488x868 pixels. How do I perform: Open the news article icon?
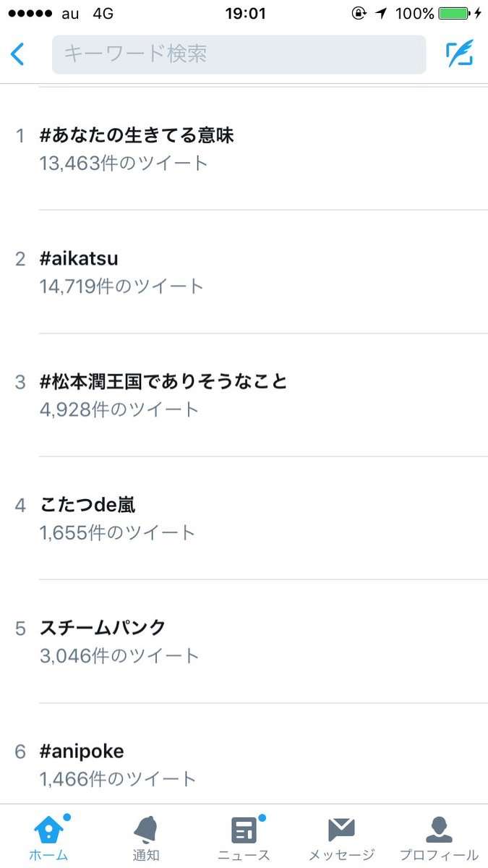pyautogui.click(x=244, y=830)
